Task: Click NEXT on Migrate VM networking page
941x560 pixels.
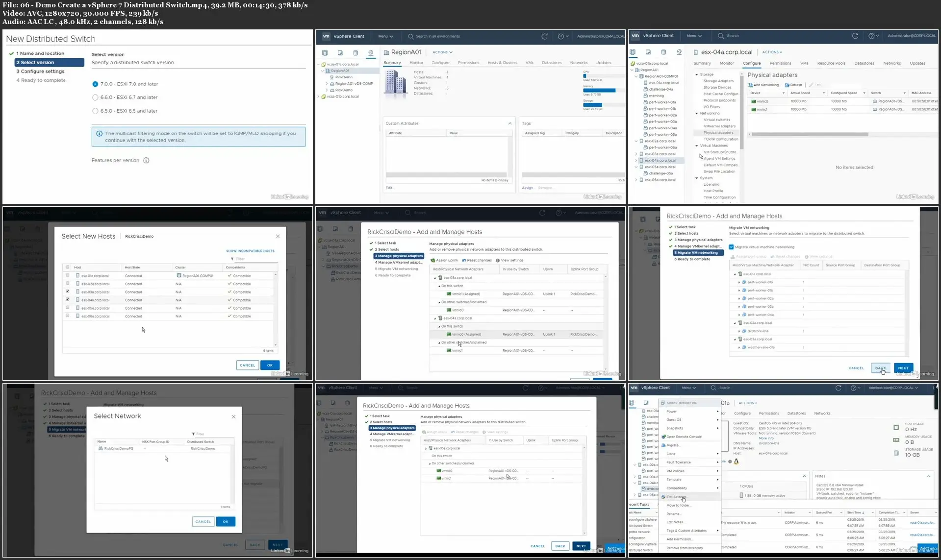Action: point(903,368)
